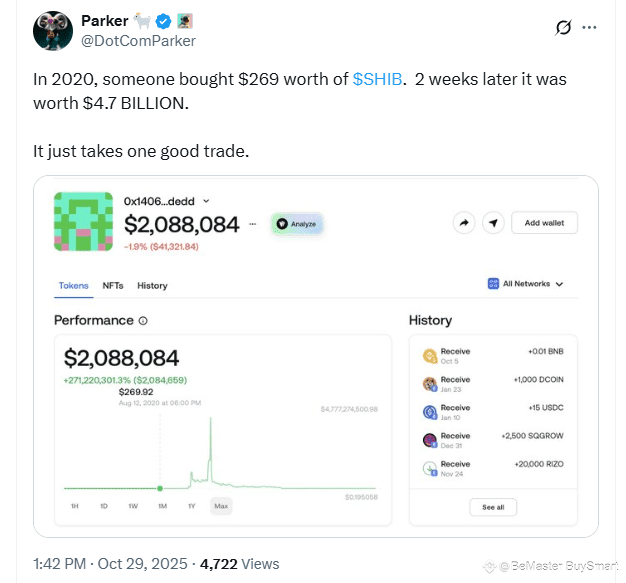The width and height of the screenshot is (626, 583).
Task: Click the send arrow icon beside Add wallet
Action: pos(492,223)
